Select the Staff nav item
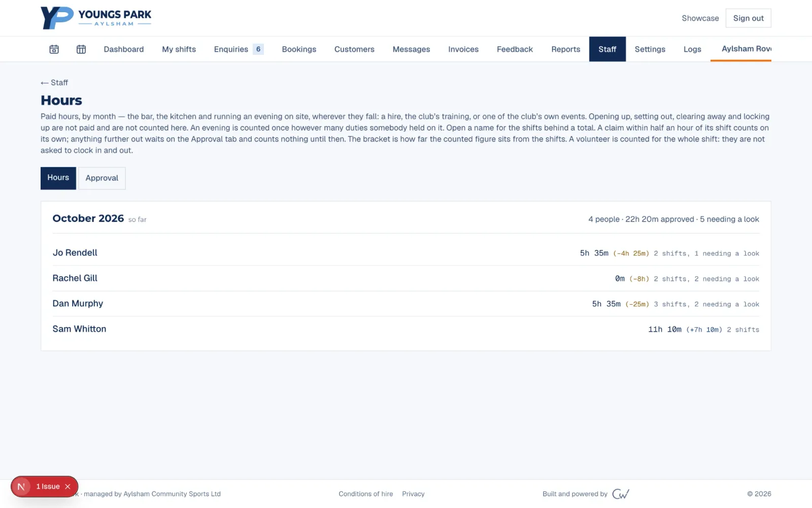 pos(607,49)
